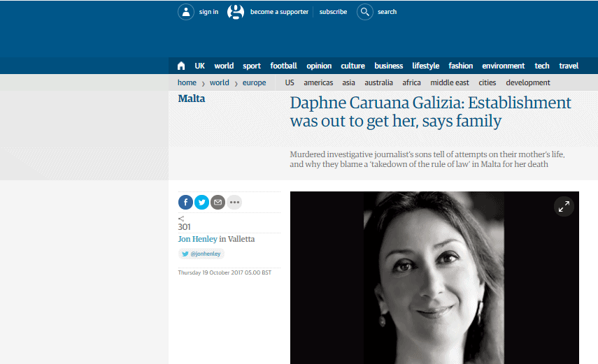Click the sign in profile icon
This screenshot has width=598, height=364.
click(186, 12)
